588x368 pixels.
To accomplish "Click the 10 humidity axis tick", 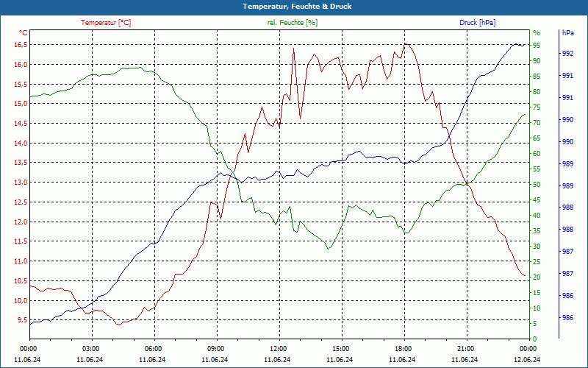I will 537,308.
